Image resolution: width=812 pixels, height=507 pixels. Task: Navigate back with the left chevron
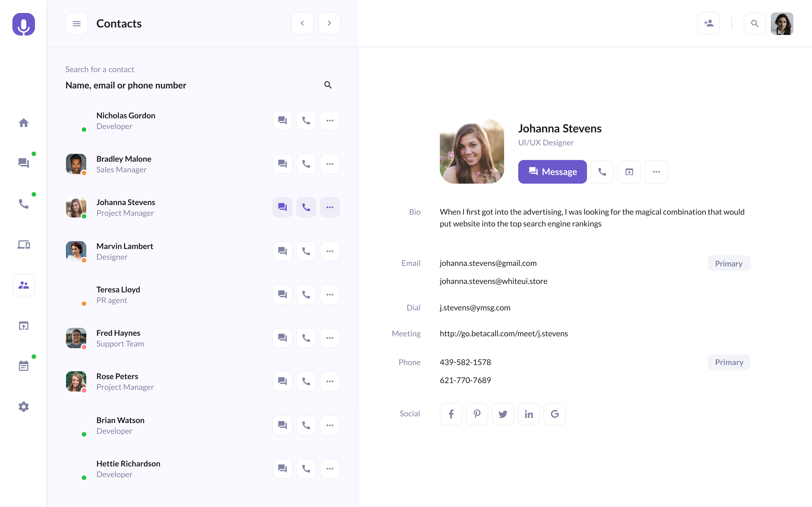[302, 23]
